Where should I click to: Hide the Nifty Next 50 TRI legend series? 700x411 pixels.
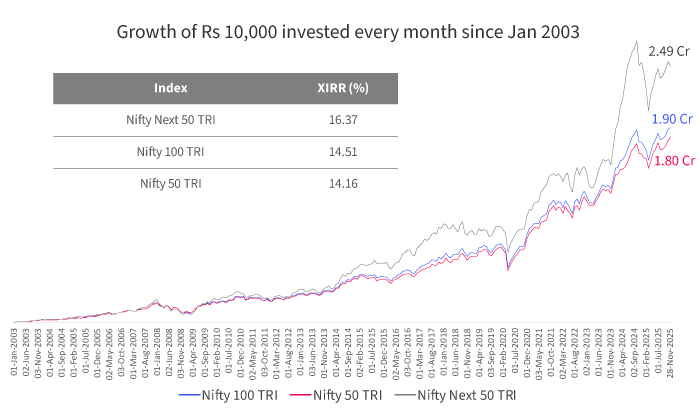point(467,396)
